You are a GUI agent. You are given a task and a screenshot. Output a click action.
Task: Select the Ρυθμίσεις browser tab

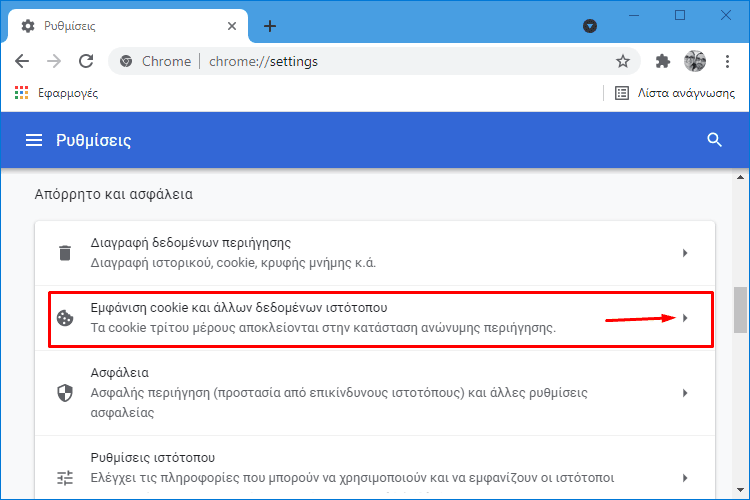[128, 26]
